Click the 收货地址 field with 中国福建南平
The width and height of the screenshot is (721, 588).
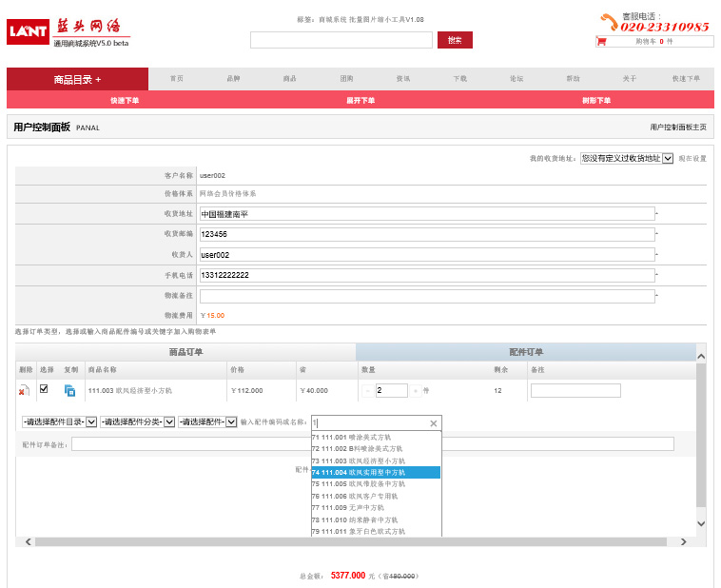tap(427, 214)
